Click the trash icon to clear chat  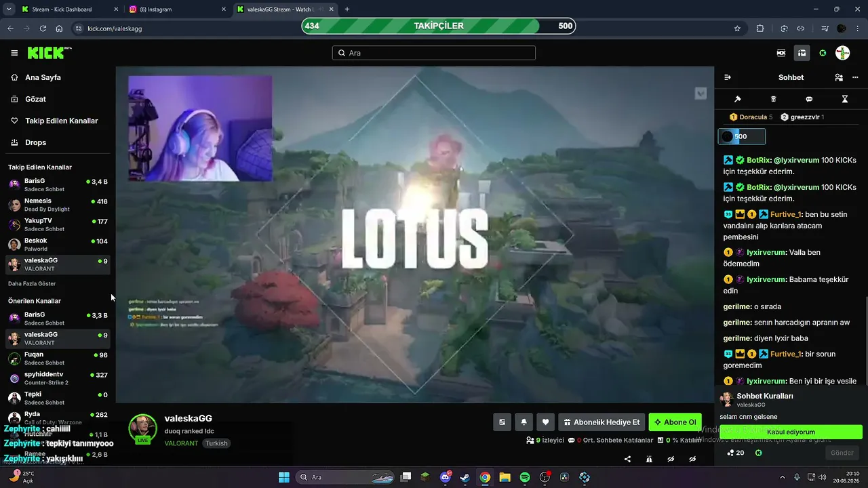[x=774, y=99]
